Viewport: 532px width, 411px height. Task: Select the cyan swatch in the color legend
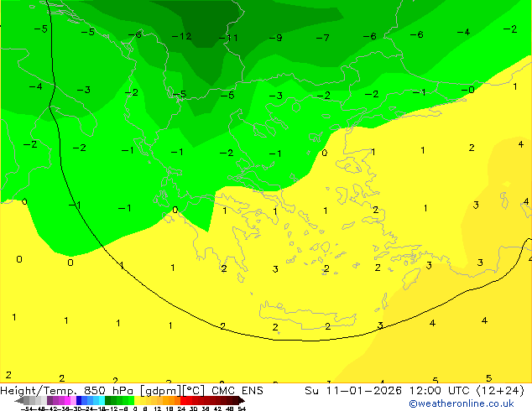coord(102,400)
